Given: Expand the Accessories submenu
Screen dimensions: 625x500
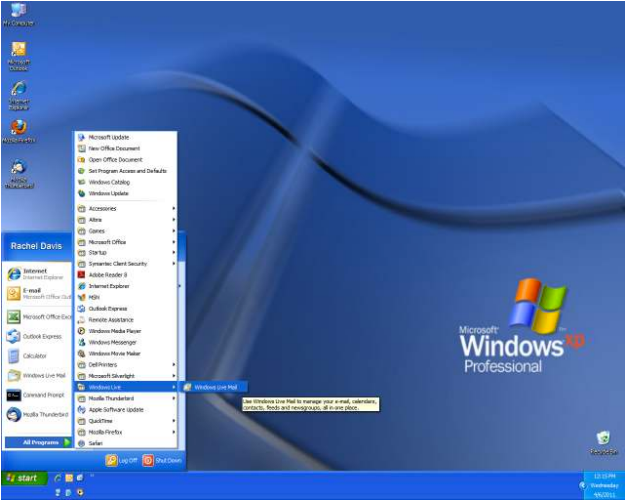Looking at the screenshot, I should click(126, 209).
